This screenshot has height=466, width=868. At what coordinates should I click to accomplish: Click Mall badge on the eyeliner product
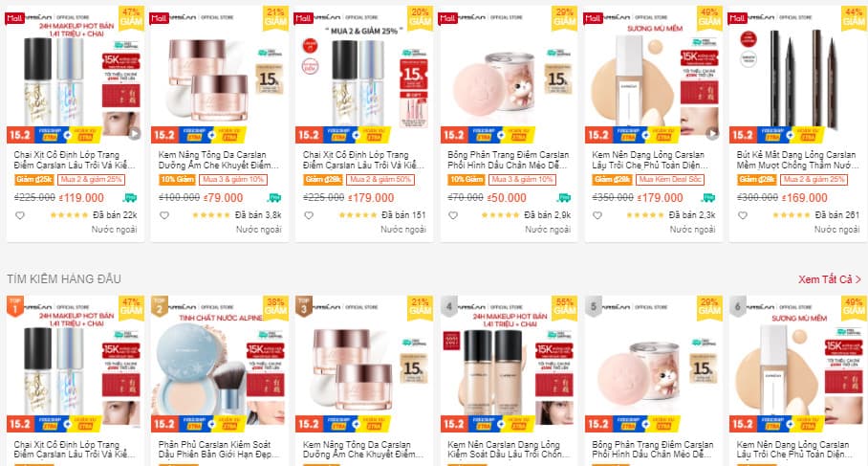(x=737, y=18)
